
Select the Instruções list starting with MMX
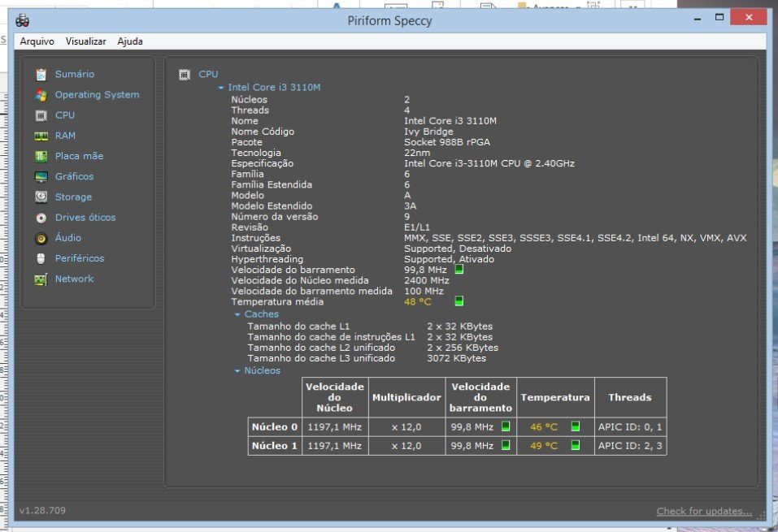[575, 238]
